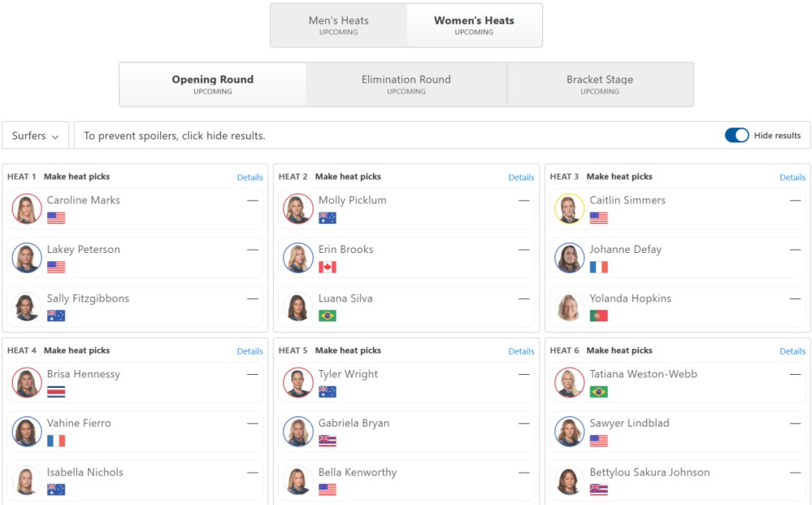Click Caitlin Simmers' yellow-ringed avatar

tap(570, 209)
